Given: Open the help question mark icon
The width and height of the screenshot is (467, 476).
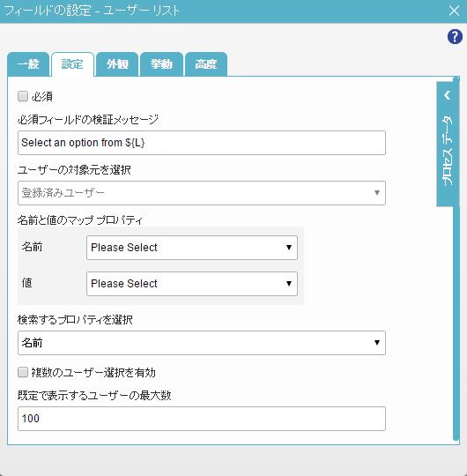Looking at the screenshot, I should point(455,37).
